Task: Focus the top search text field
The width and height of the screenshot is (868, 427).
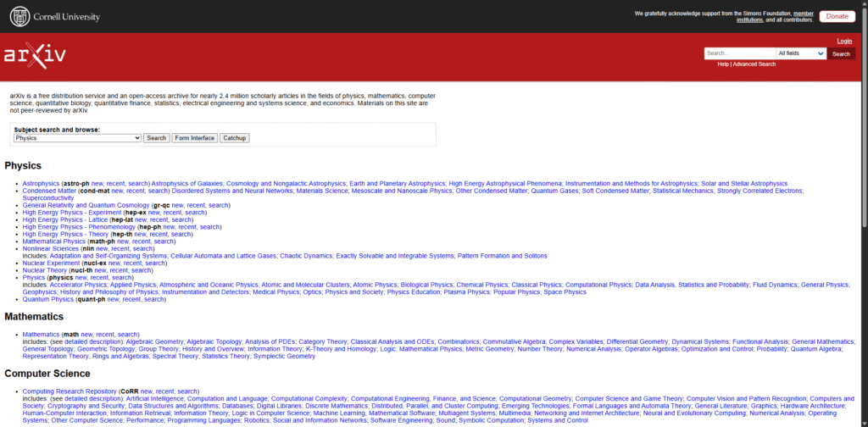Action: [739, 53]
